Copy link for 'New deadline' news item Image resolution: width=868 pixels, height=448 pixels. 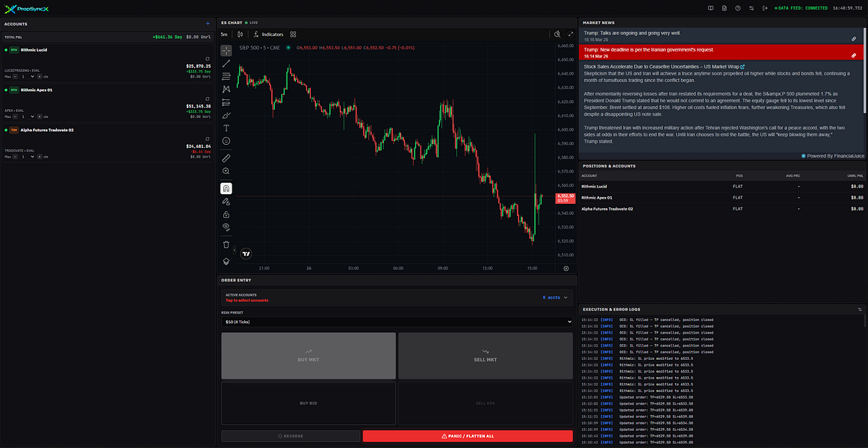coord(854,55)
